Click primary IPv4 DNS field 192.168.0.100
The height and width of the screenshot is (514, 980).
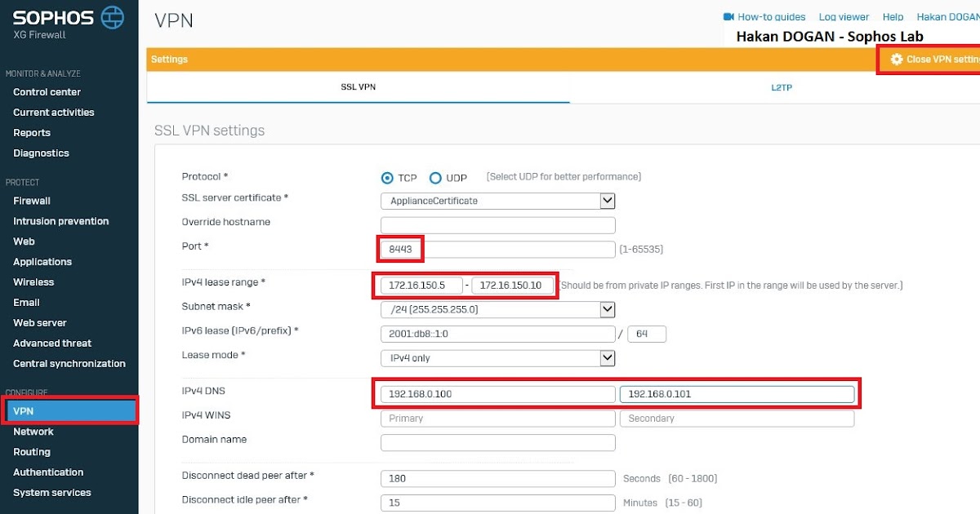click(x=498, y=394)
